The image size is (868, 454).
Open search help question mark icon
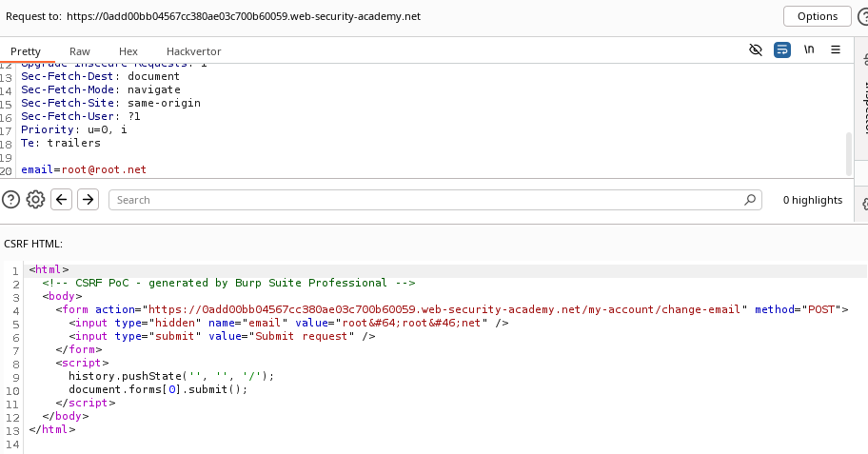click(x=10, y=200)
